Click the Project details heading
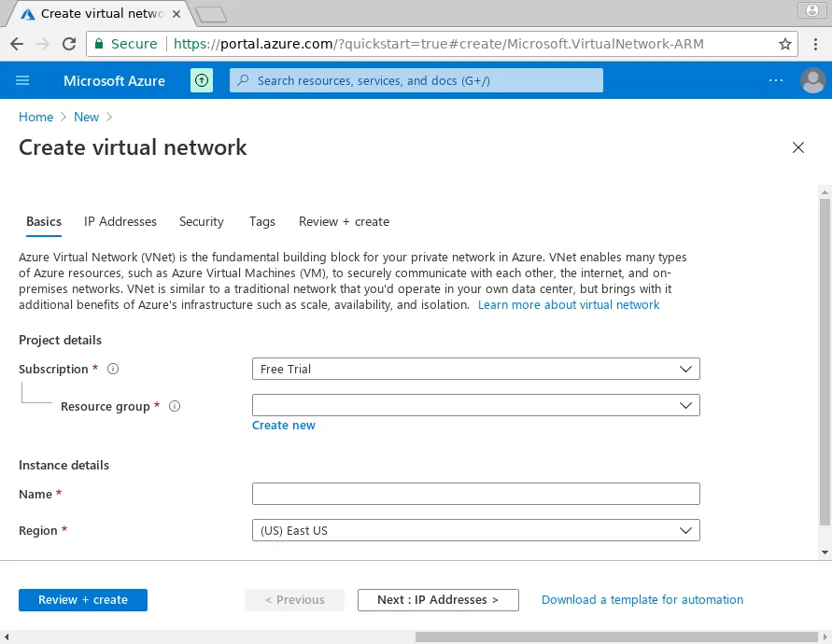Image resolution: width=832 pixels, height=644 pixels. (60, 340)
